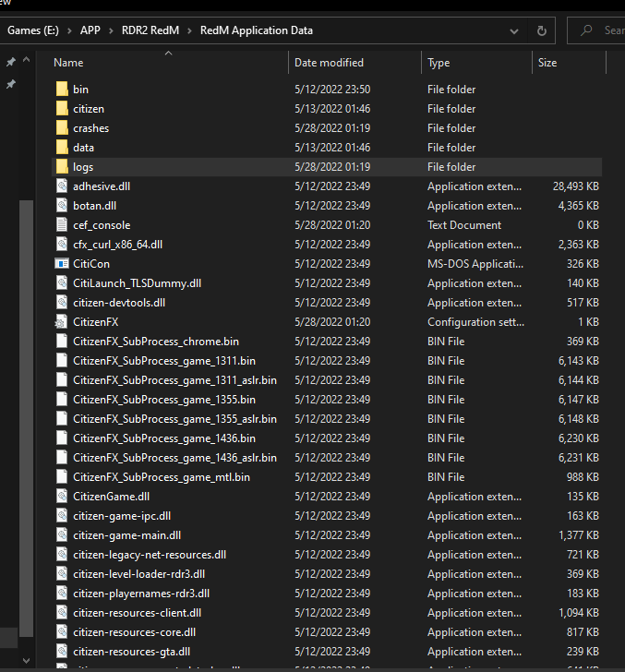The height and width of the screenshot is (672, 625).
Task: Select citizen-level-loader-rdr3.dll file name
Action: [138, 574]
